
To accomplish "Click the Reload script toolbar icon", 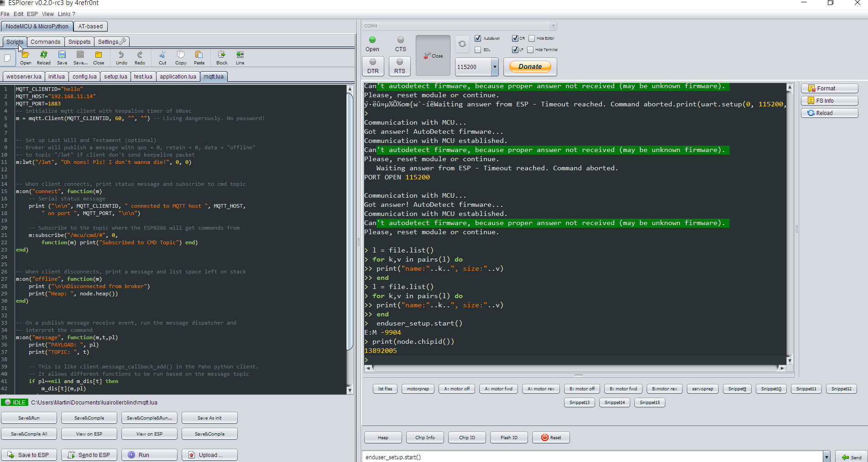I will tap(44, 55).
